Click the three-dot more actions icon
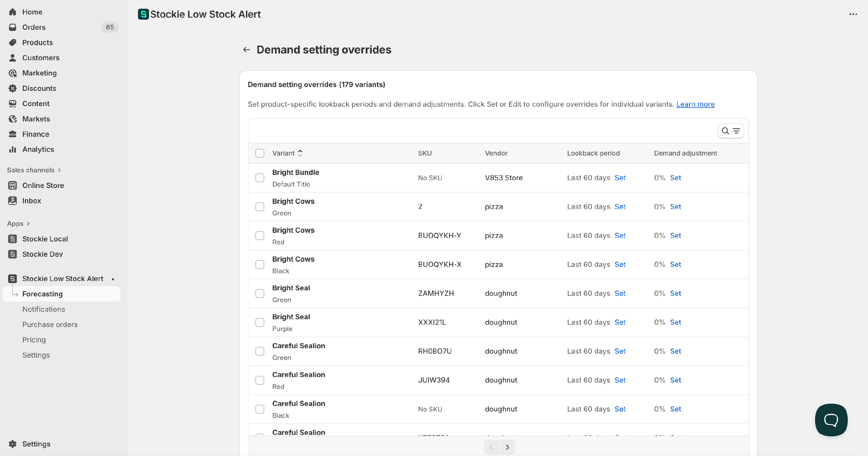Image resolution: width=868 pixels, height=456 pixels. (x=853, y=14)
